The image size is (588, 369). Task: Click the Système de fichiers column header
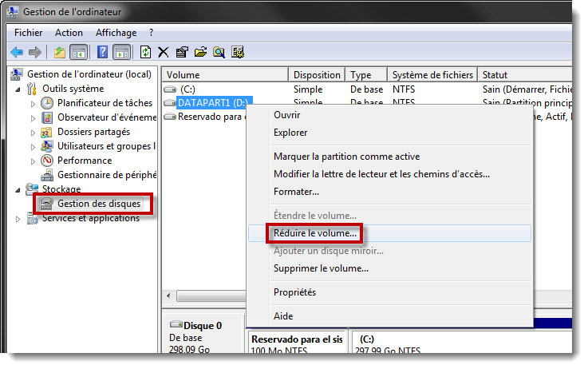(431, 75)
